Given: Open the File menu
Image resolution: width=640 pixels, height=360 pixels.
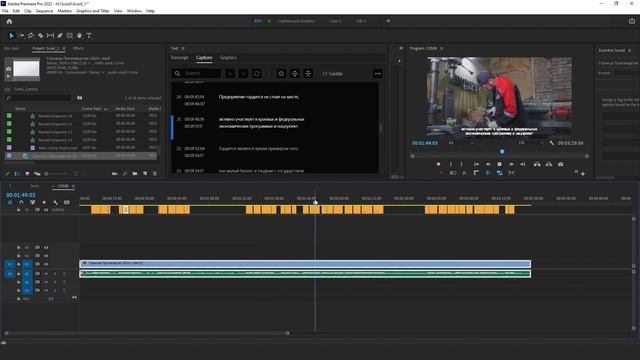Looking at the screenshot, I should 5,11.
